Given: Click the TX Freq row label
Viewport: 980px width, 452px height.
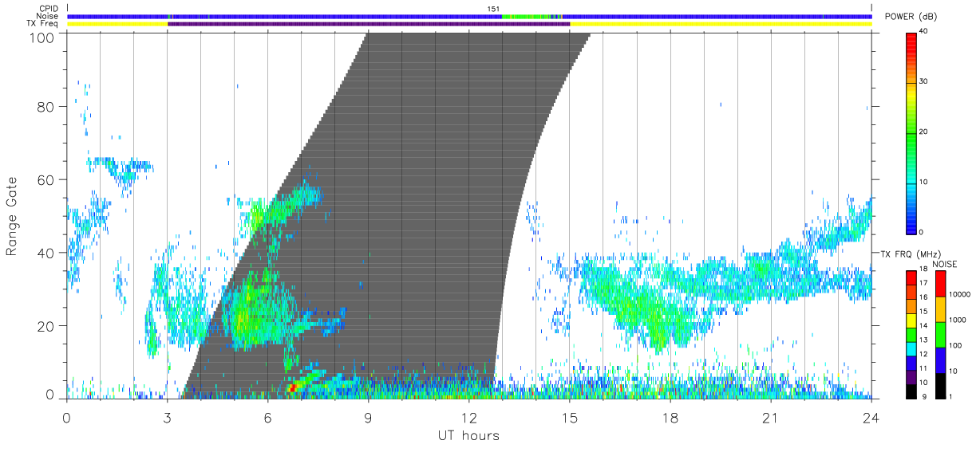Looking at the screenshot, I should (43, 24).
